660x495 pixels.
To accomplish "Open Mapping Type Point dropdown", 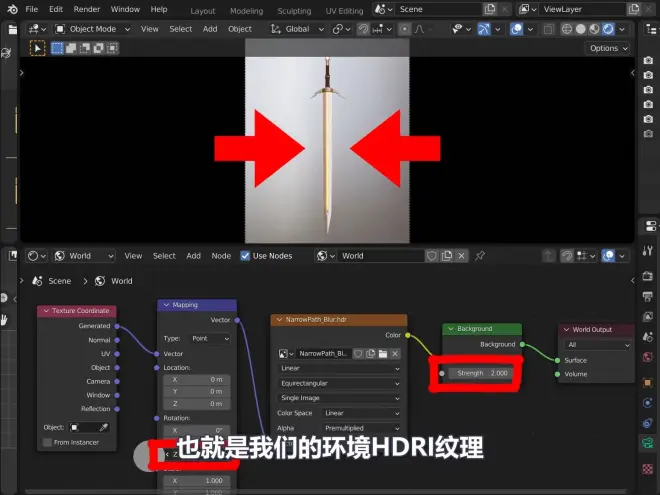I will pos(210,338).
